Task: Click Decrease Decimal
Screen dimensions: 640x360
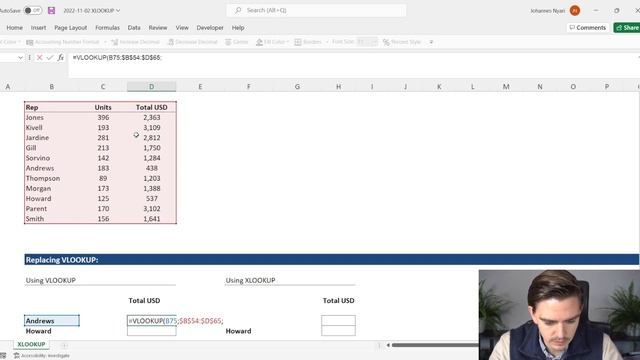Action: coord(193,42)
